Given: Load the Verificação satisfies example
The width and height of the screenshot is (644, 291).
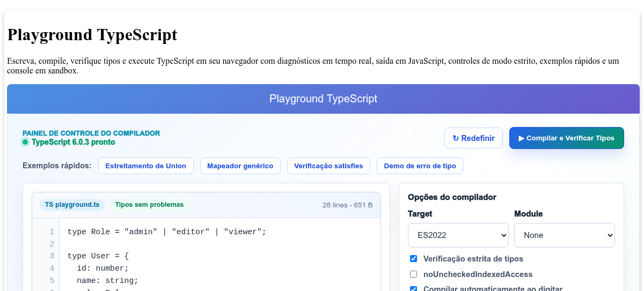Looking at the screenshot, I should coord(328,166).
